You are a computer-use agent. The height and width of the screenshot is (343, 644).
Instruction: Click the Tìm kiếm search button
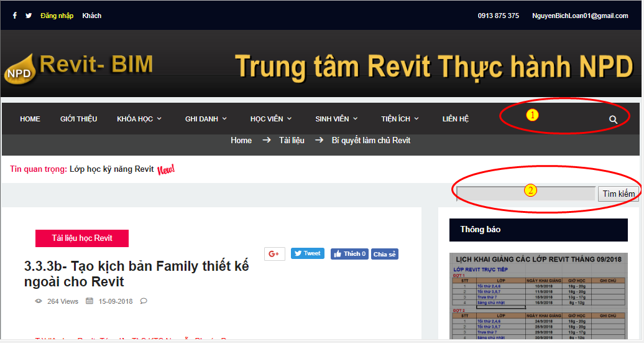point(618,194)
